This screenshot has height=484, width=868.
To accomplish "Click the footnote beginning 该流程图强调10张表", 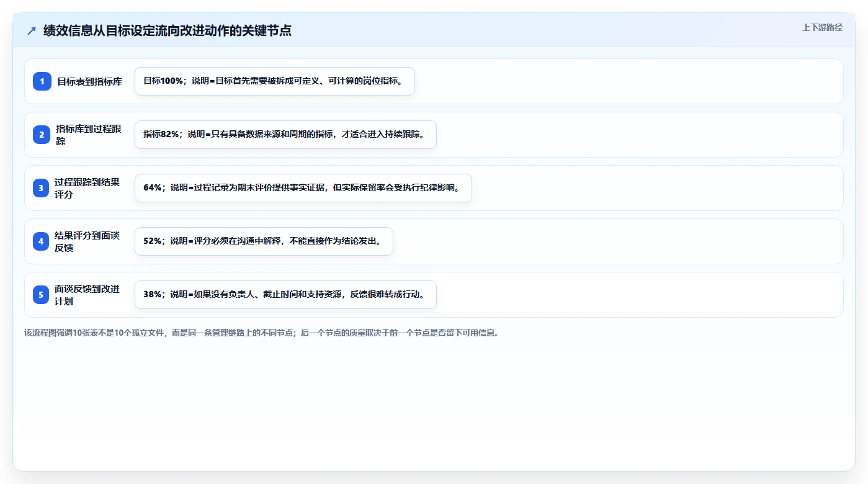I will (261, 333).
